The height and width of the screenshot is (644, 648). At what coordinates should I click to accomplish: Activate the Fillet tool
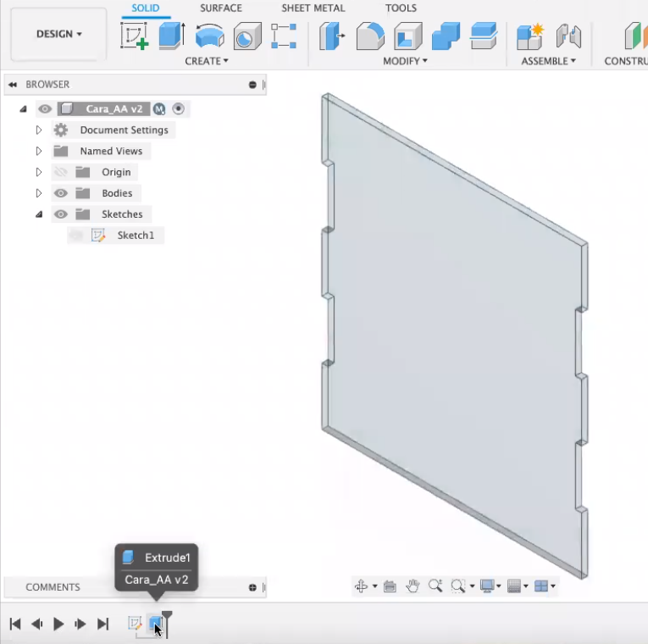(x=370, y=36)
